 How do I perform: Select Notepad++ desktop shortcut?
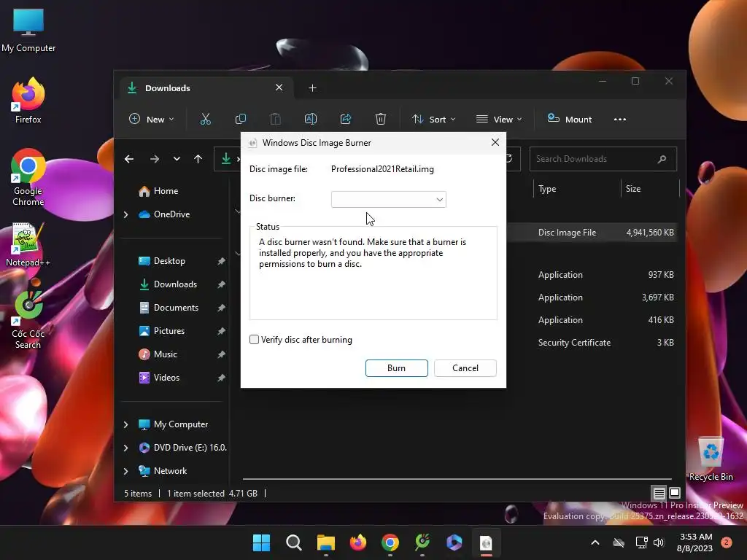[28, 245]
